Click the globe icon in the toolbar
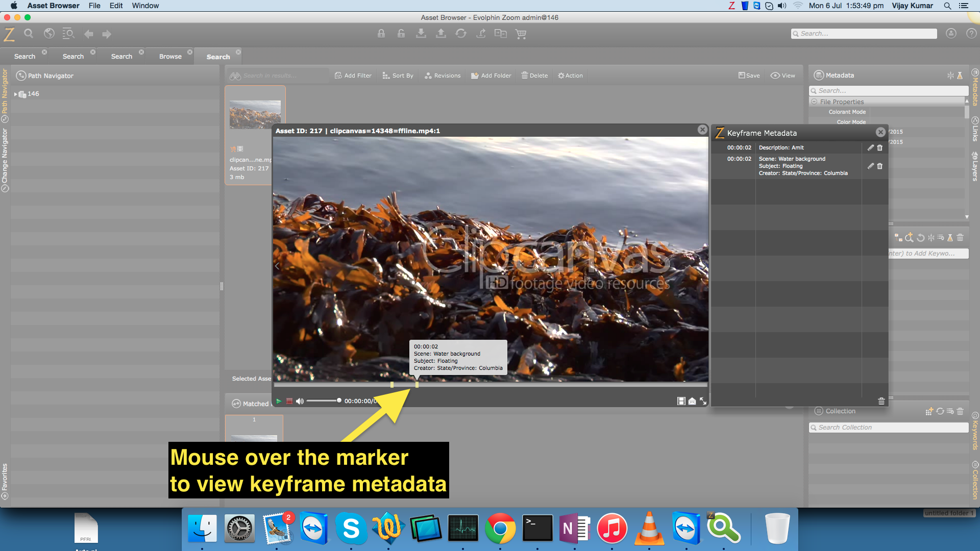 (49, 34)
